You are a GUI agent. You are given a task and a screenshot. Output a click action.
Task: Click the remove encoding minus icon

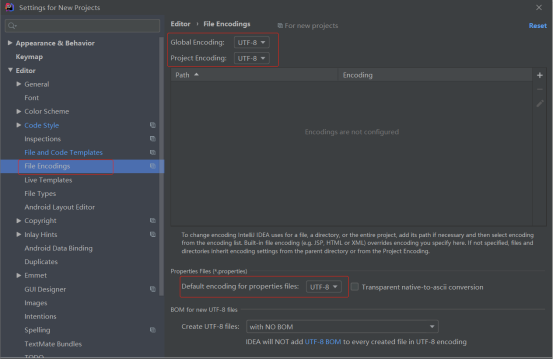point(540,89)
